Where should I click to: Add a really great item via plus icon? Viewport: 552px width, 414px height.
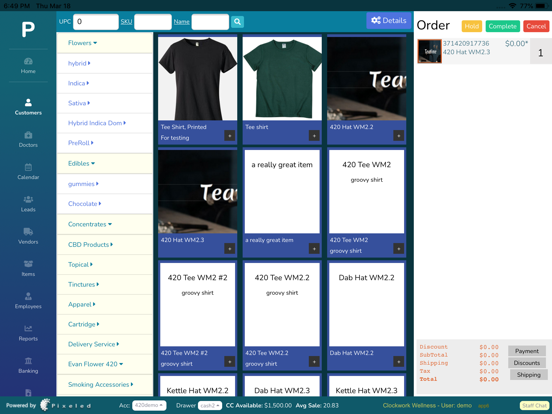[314, 249]
